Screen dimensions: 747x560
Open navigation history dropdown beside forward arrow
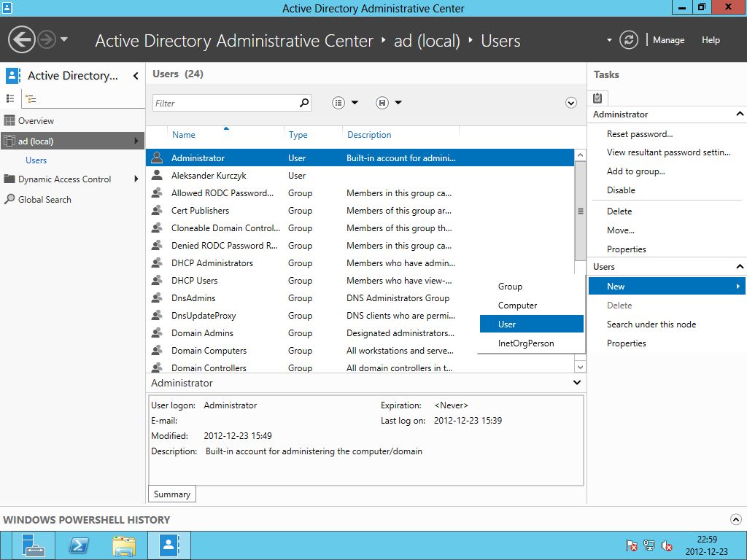pos(64,39)
